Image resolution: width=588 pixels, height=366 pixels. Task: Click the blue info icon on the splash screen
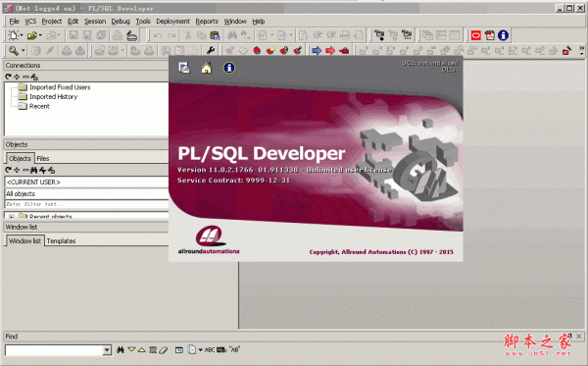point(228,68)
